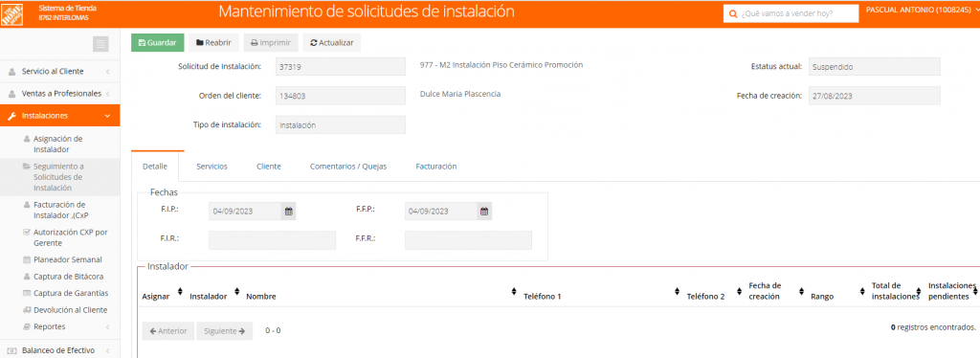Click the Orden del cliente field 134803
Screen dimensions: 980x358
(341, 97)
